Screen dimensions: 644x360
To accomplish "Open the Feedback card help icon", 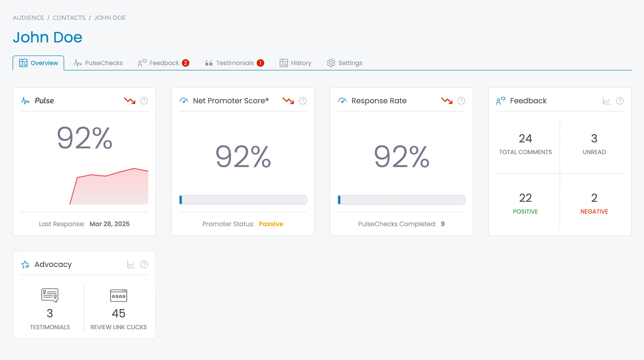I will (x=620, y=101).
